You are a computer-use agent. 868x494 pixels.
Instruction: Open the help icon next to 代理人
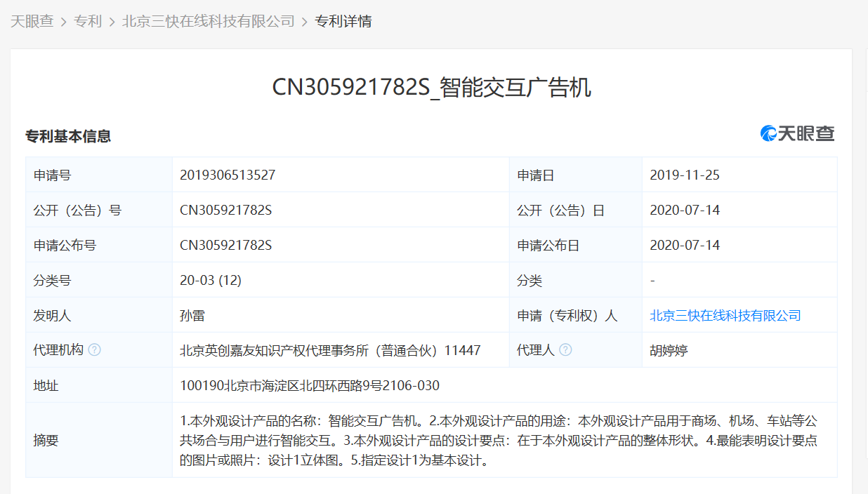566,349
